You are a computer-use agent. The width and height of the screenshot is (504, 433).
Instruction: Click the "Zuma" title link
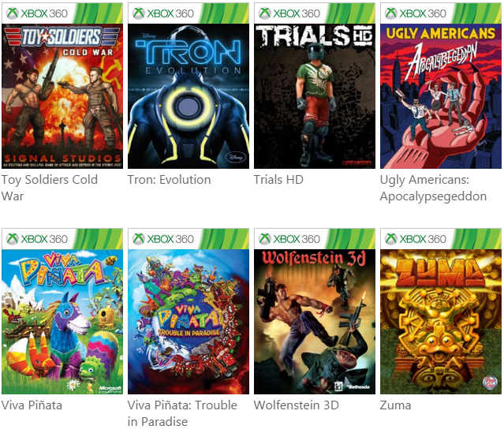395,405
